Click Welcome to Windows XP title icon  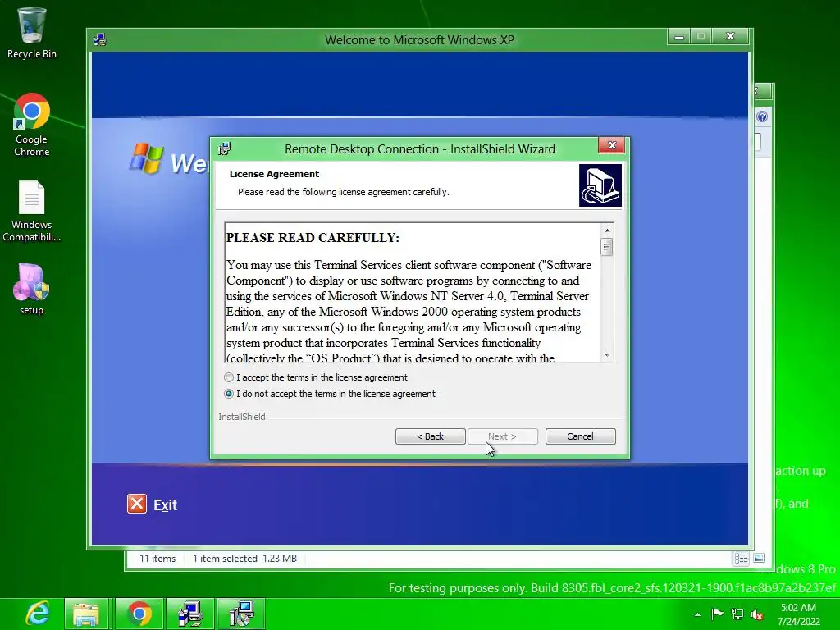pos(99,39)
